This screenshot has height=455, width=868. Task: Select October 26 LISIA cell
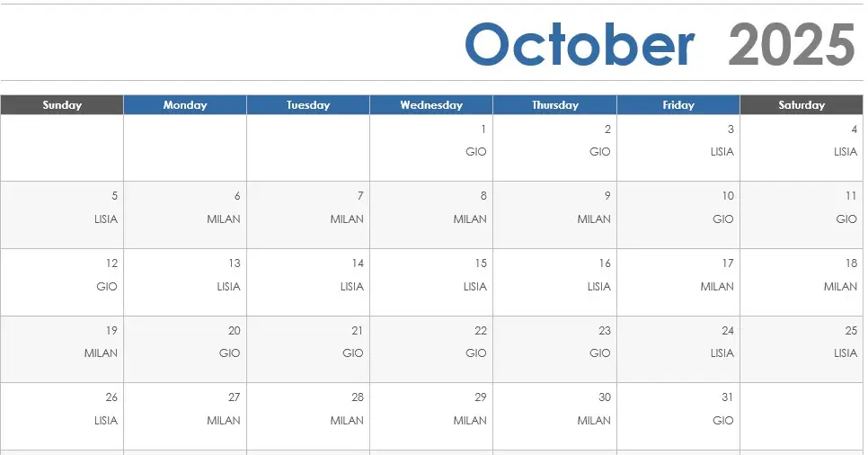click(x=62, y=416)
